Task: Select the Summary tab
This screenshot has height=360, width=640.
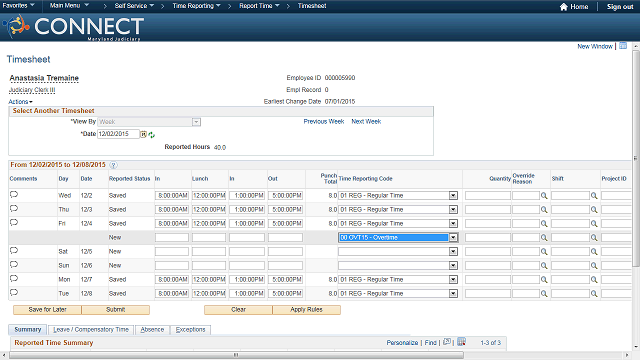Action: [x=28, y=330]
